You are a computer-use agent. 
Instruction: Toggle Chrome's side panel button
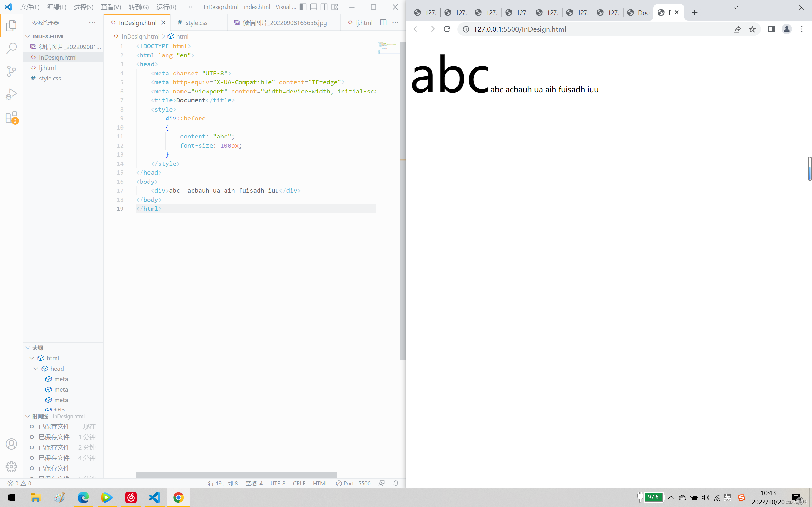(771, 29)
